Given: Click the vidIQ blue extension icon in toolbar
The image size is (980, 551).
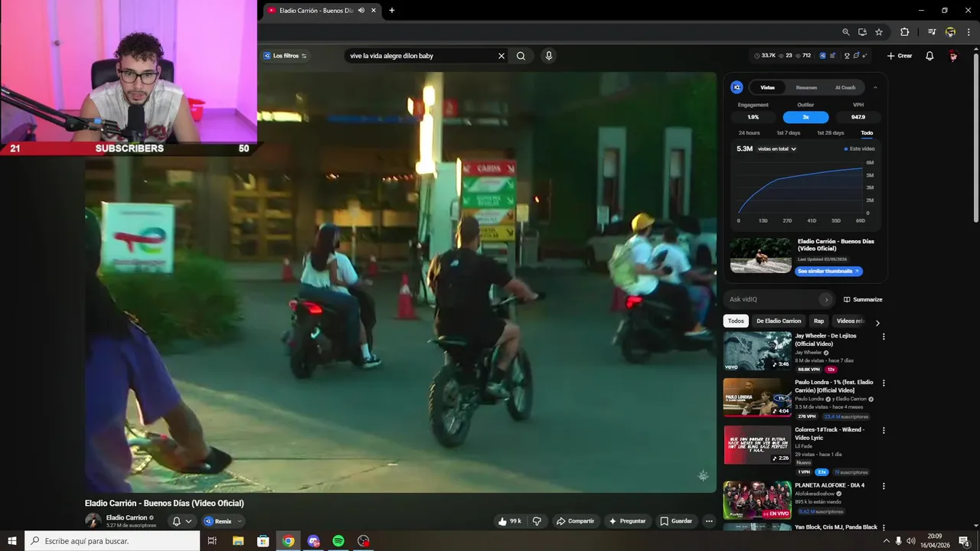Looking at the screenshot, I should tap(822, 56).
